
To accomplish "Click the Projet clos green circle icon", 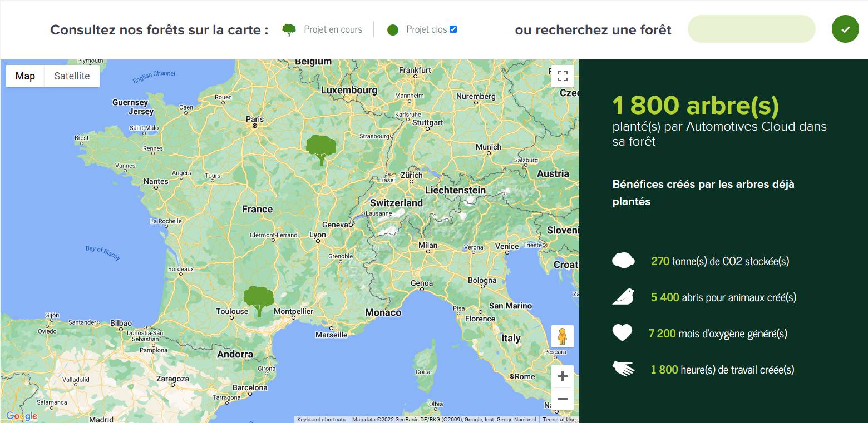I will point(393,30).
